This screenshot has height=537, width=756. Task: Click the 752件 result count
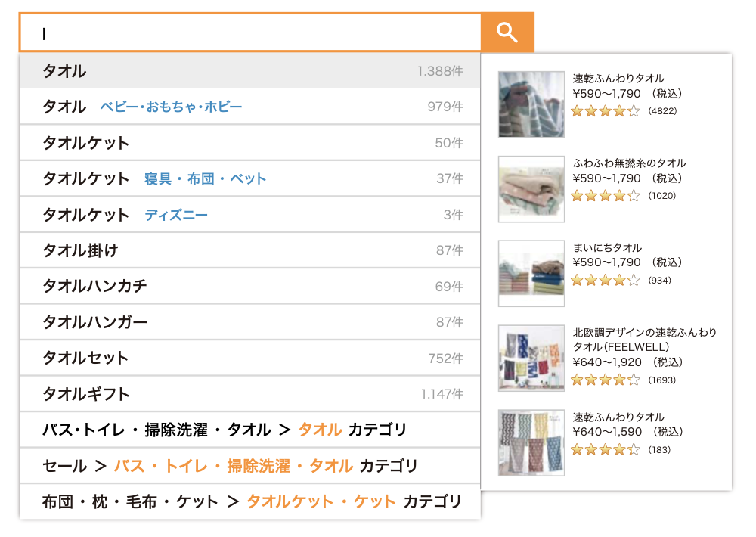(x=446, y=359)
